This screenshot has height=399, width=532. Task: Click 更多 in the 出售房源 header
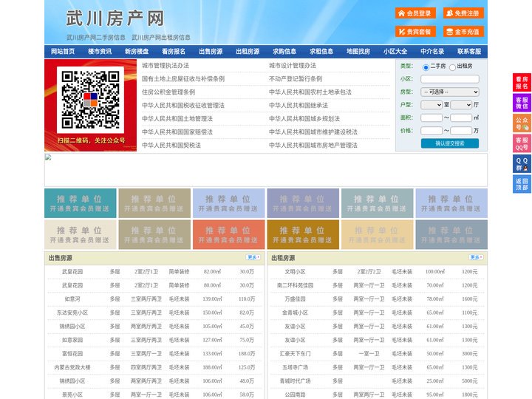point(253,258)
